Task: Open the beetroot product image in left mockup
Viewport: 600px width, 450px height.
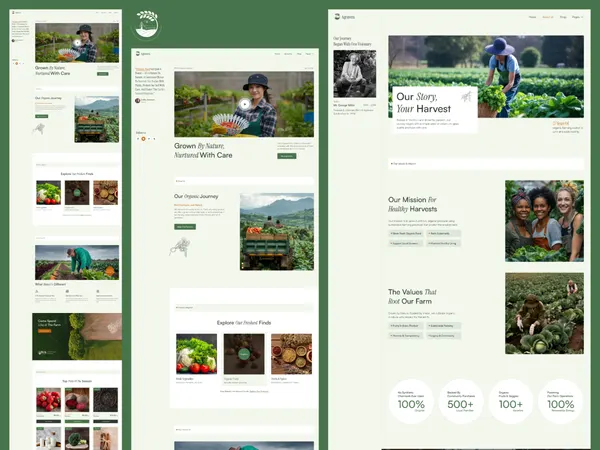Action: [x=77, y=400]
